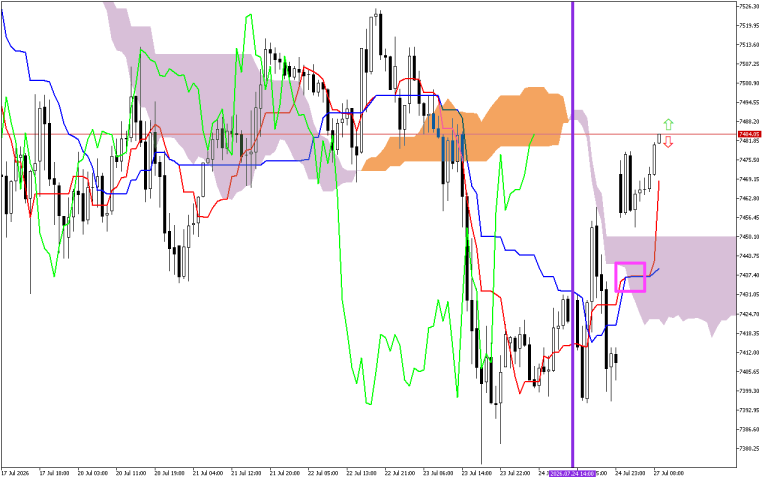Click the 7456.45 price axis label
The height and width of the screenshot is (480, 768).
click(750, 217)
